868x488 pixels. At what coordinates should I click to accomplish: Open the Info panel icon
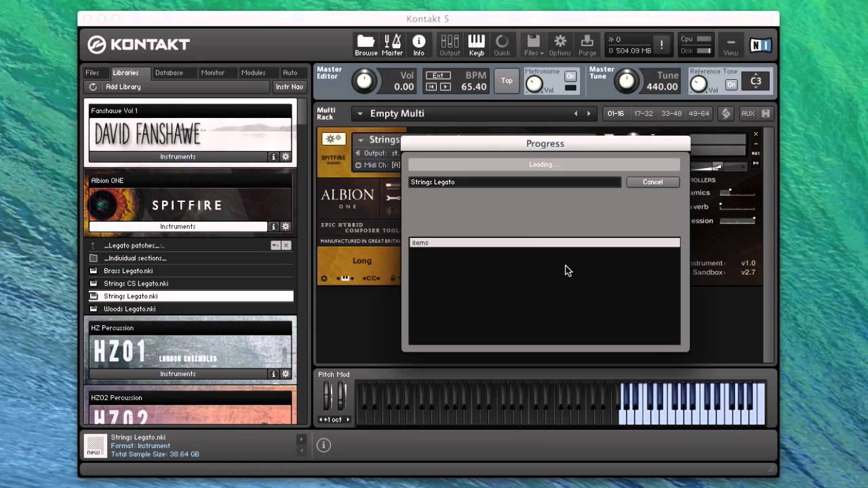418,45
